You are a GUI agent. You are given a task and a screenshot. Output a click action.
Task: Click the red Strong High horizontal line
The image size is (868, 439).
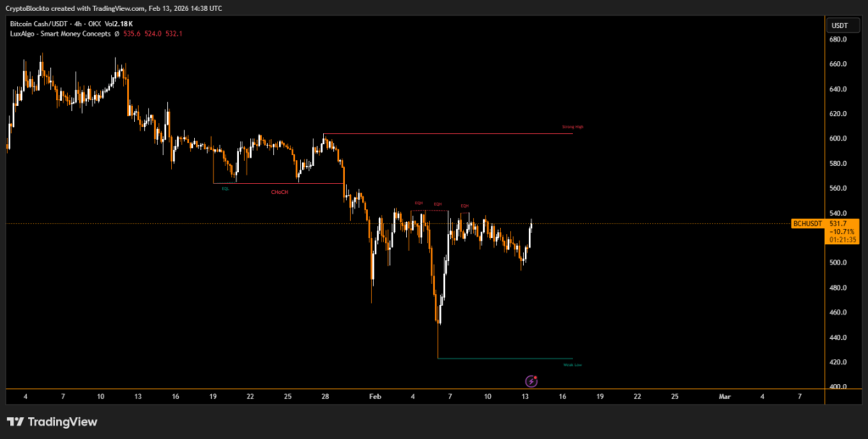click(449, 134)
